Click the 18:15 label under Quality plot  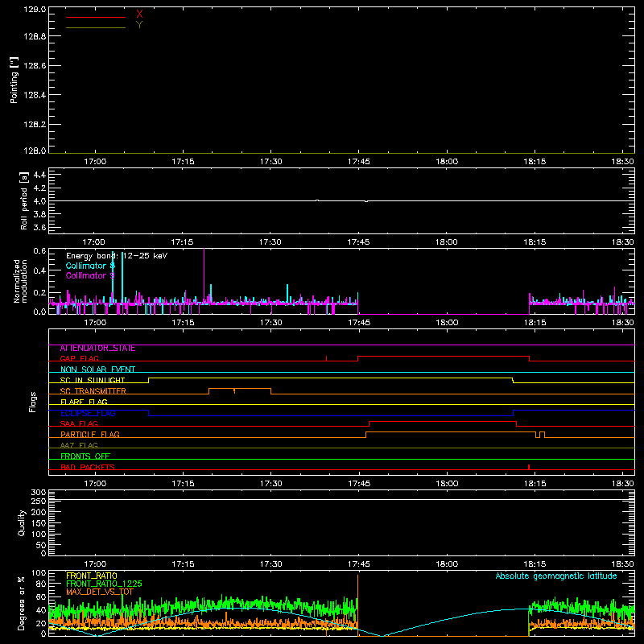(535, 564)
